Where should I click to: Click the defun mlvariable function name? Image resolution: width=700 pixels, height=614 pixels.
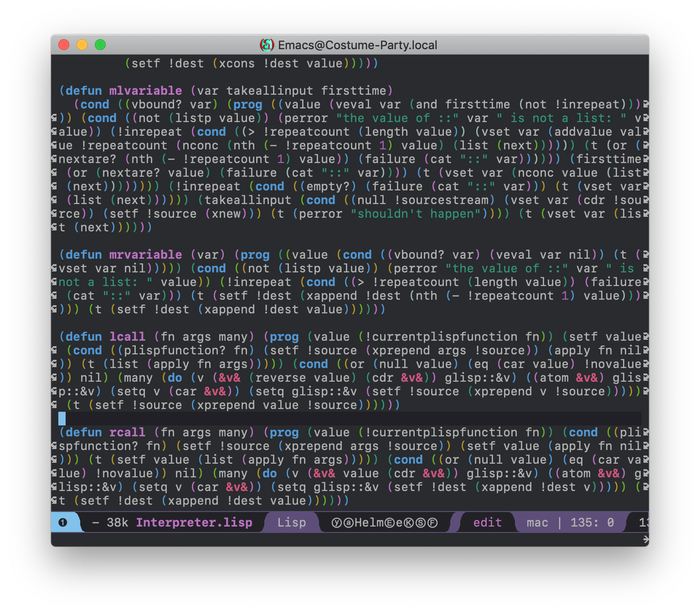(145, 91)
